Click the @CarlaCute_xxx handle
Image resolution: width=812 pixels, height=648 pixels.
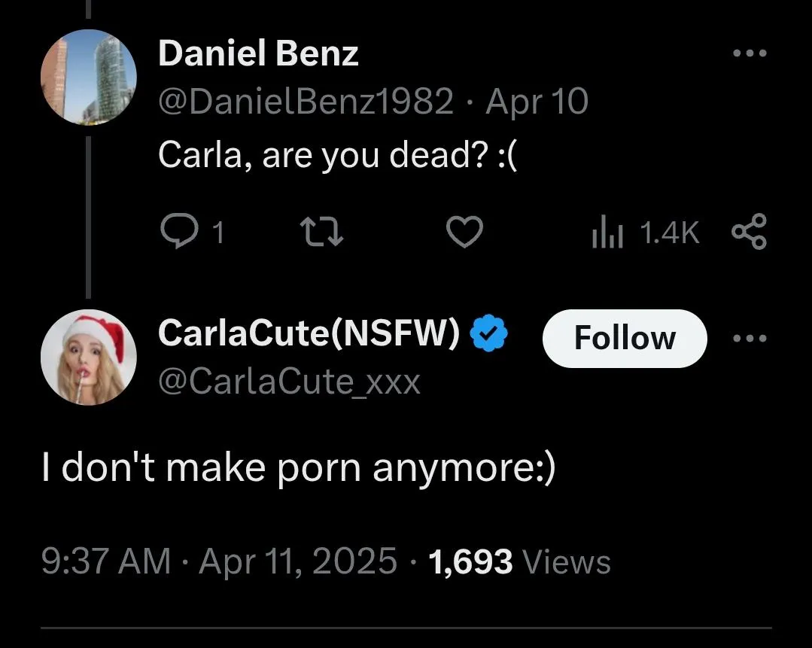289,382
